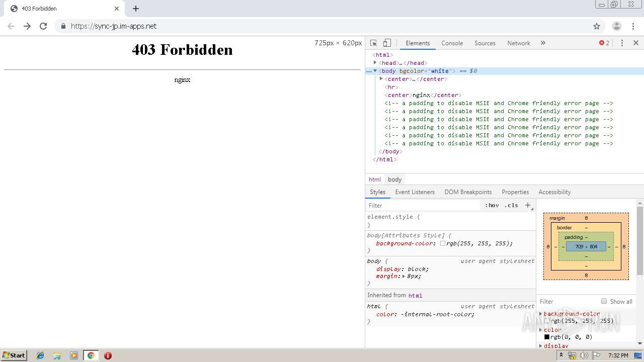Click the 7:32 PM taskbar clock
The height and width of the screenshot is (362, 644).
(618, 355)
